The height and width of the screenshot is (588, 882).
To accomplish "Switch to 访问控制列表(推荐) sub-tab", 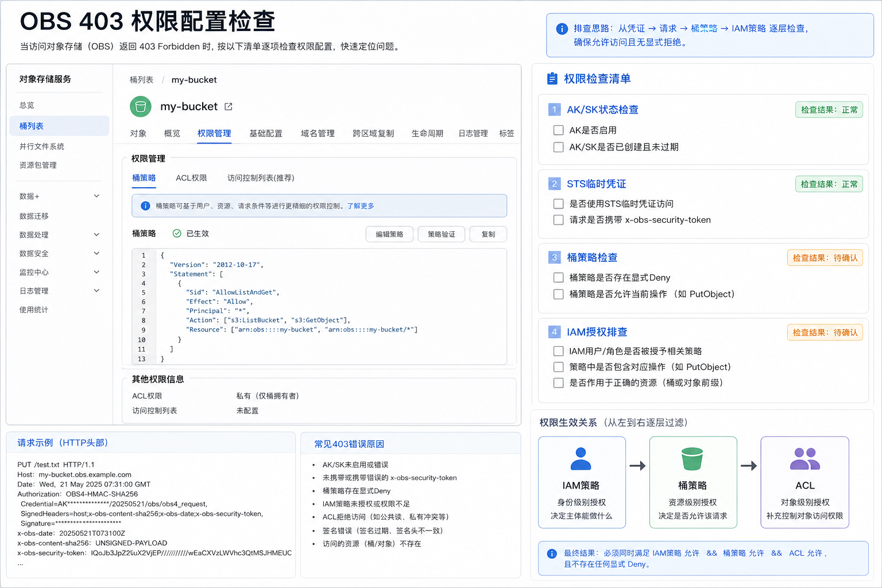I will pyautogui.click(x=261, y=178).
